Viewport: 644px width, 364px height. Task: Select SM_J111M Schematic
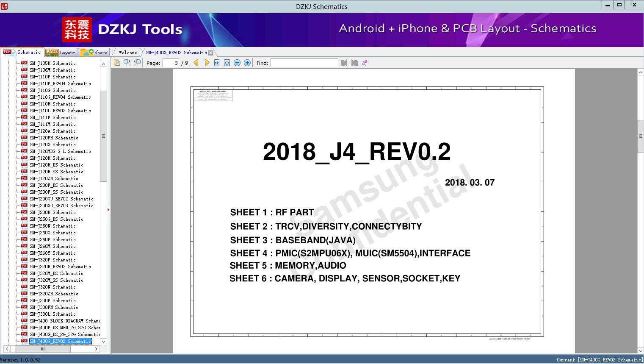[x=53, y=124]
